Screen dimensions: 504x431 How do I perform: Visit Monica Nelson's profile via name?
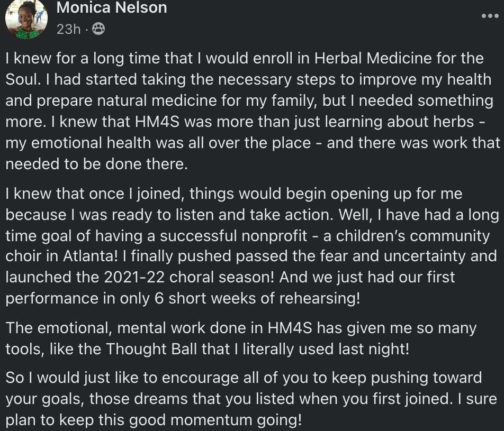click(x=112, y=7)
